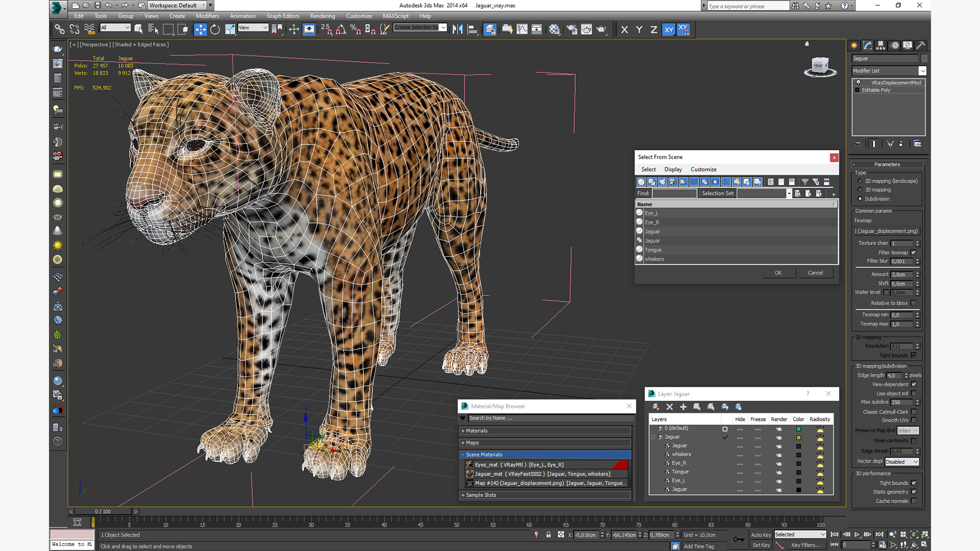980x551 pixels.
Task: Open the Hierarchy command panel tab
Action: (x=880, y=45)
